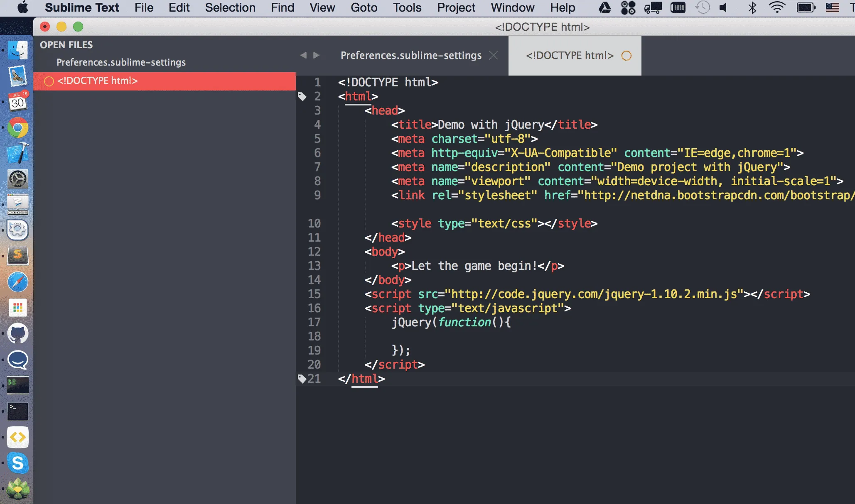Launch Google Chrome from the dock
Screen dimensions: 855x504
pos(17,128)
